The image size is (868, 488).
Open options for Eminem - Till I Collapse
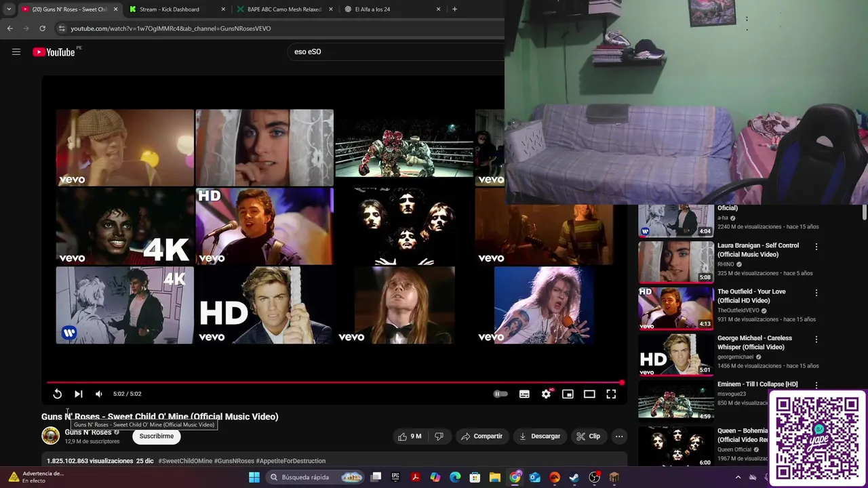816,385
